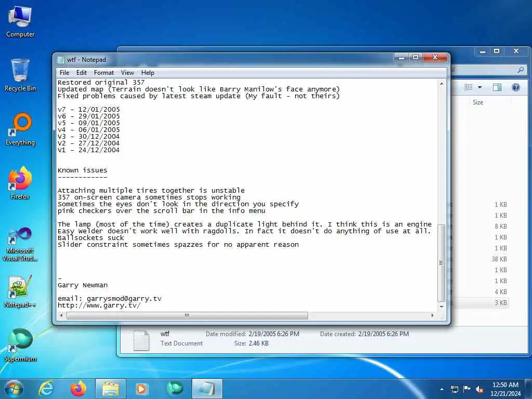Screen dimensions: 532x399
Task: Click the Notepad vertical scrollbar thumb
Action: [442, 263]
